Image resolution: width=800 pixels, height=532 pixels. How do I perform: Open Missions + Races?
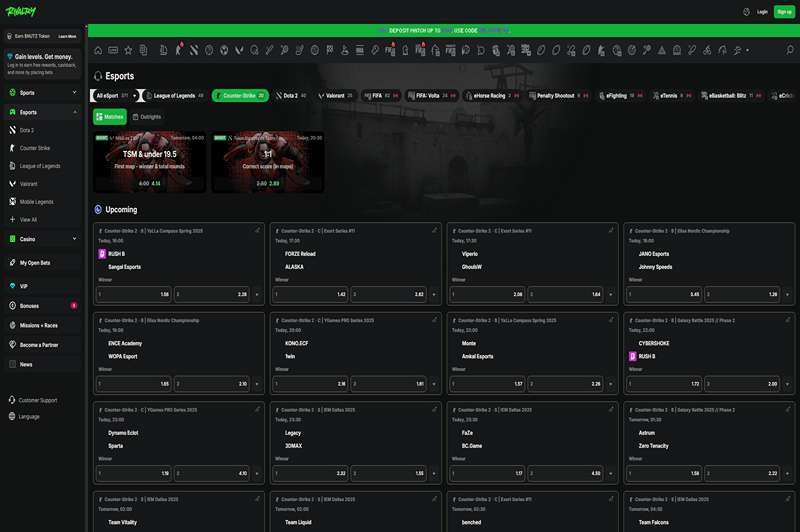pos(42,325)
